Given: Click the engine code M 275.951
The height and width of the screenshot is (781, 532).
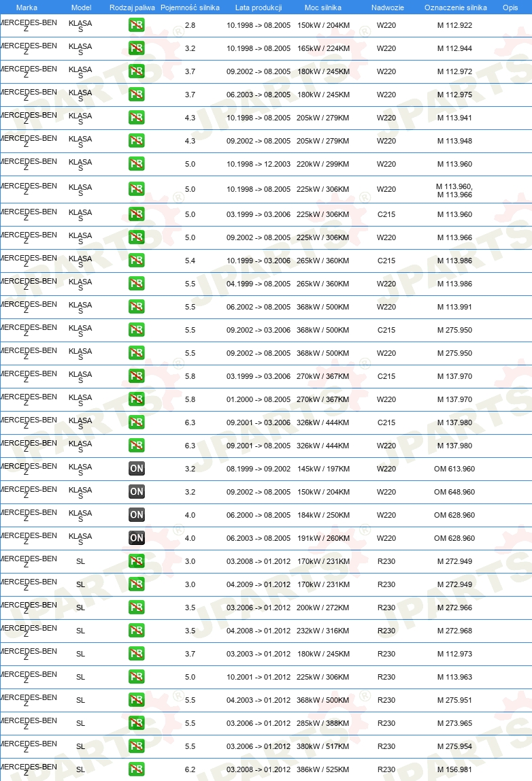Looking at the screenshot, I should (455, 700).
